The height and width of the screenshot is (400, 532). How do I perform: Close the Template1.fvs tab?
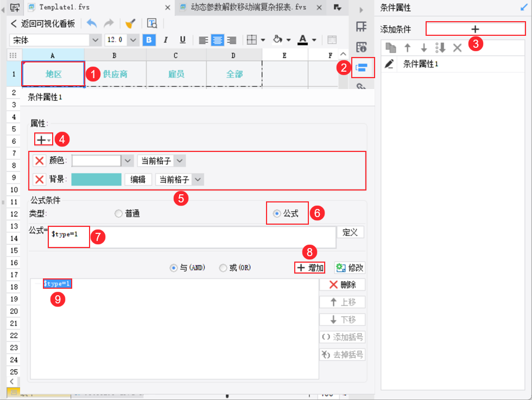[x=168, y=8]
